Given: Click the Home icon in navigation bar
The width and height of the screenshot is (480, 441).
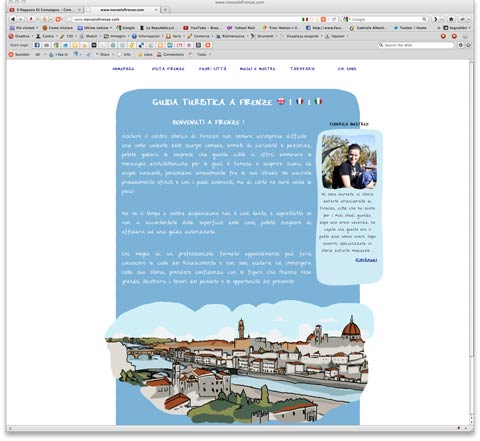Looking at the screenshot, I should [451, 19].
